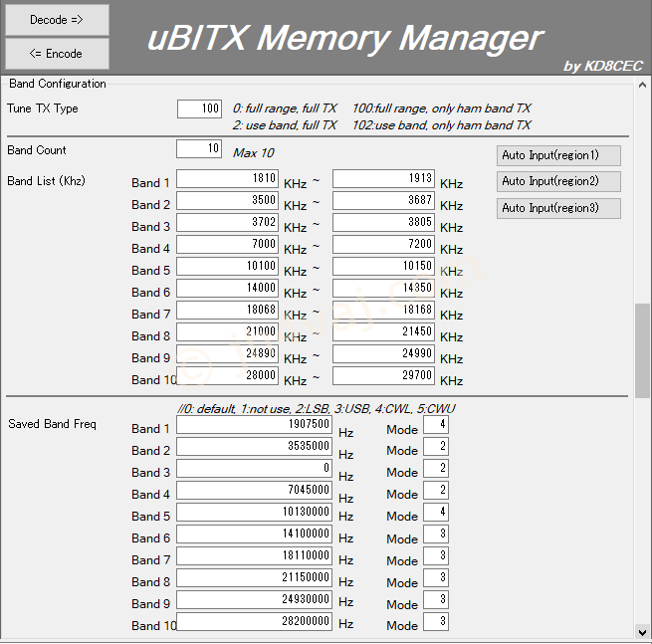
Task: Click the 'Band List (Khz)' label
Action: (x=46, y=181)
